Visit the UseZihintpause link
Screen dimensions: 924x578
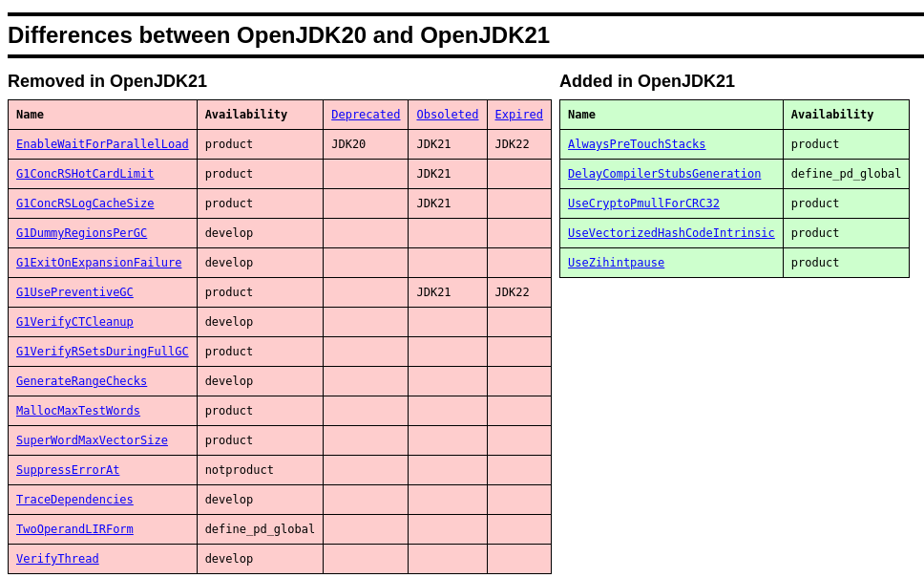tap(616, 263)
